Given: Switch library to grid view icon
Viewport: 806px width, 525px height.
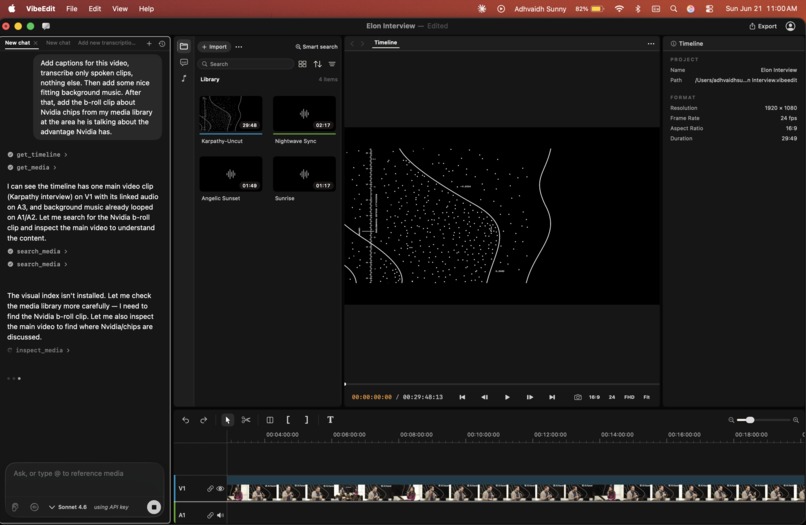Looking at the screenshot, I should 302,64.
